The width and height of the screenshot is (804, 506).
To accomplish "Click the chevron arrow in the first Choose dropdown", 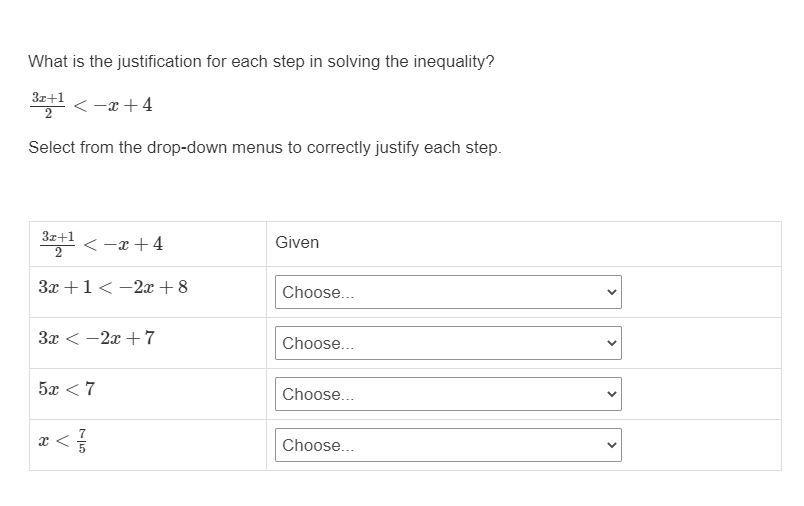I will [611, 292].
